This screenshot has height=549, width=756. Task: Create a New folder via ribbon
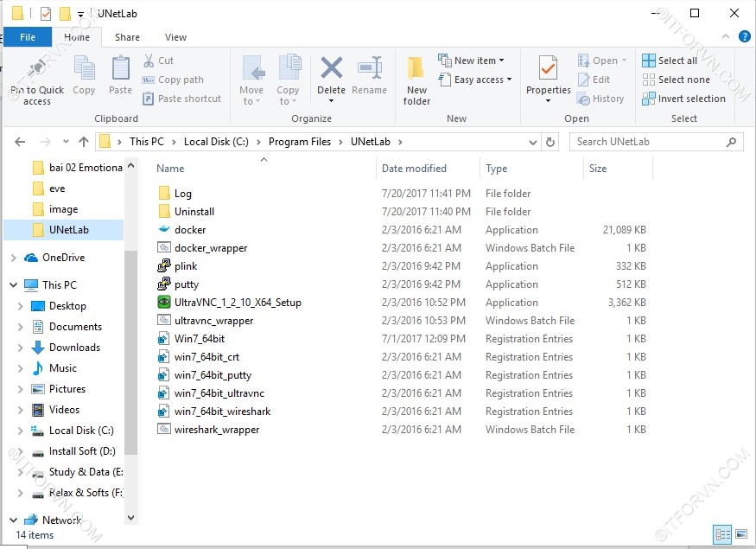click(x=416, y=80)
